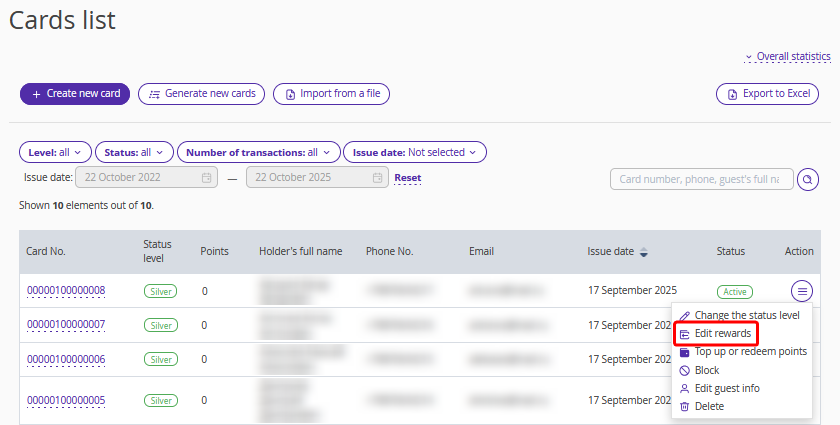Viewport: 840px width, 425px height.
Task: Click Top up or redeem points
Action: pos(750,351)
